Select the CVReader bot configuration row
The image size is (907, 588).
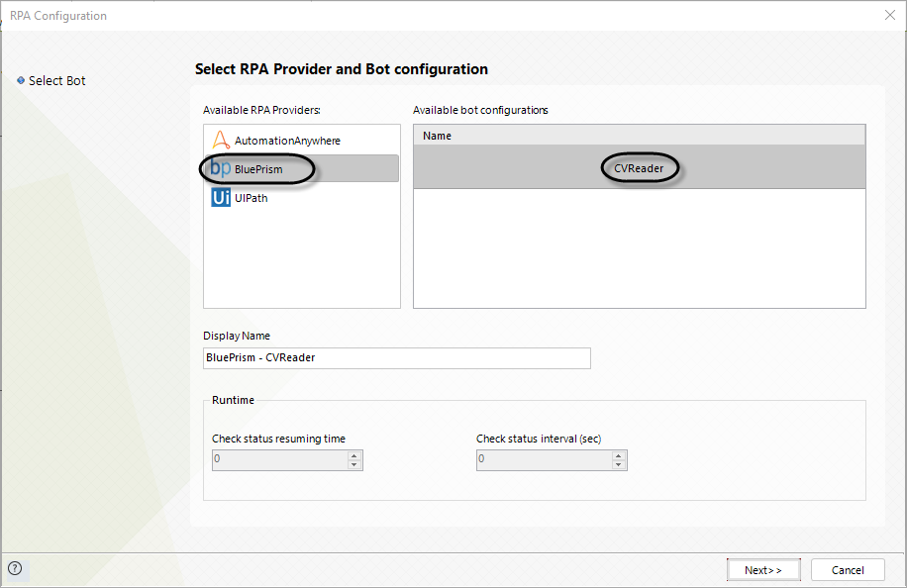[640, 167]
